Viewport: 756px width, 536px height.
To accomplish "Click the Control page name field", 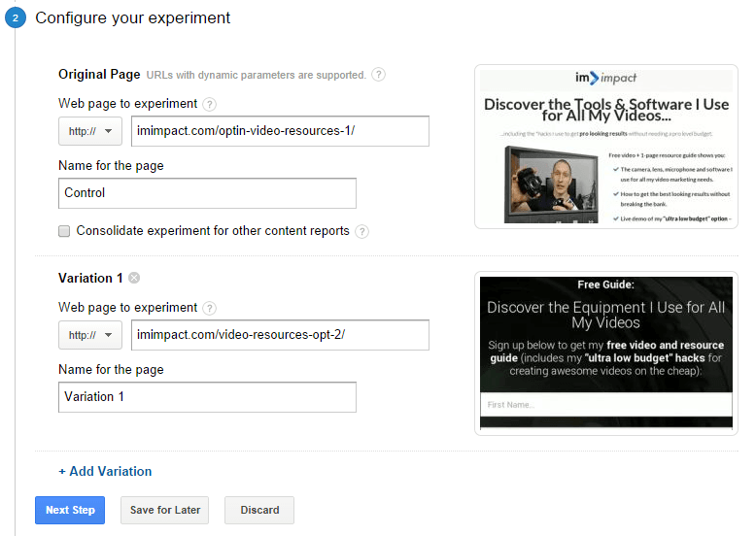I will click(207, 193).
